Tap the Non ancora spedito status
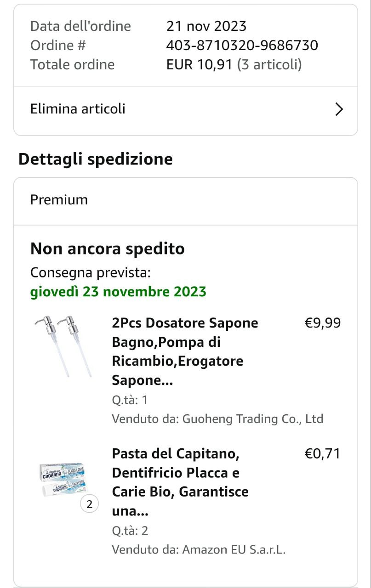This screenshot has height=588, width=371. [x=108, y=249]
